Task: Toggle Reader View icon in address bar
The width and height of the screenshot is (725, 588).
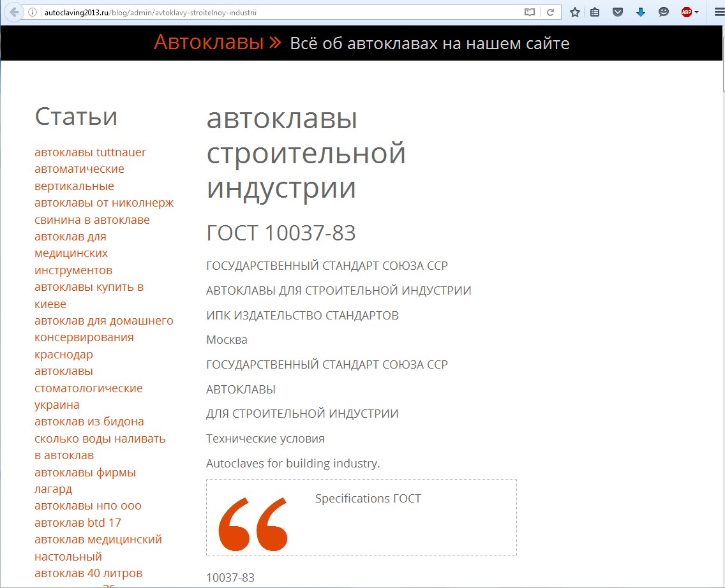Action: [530, 13]
